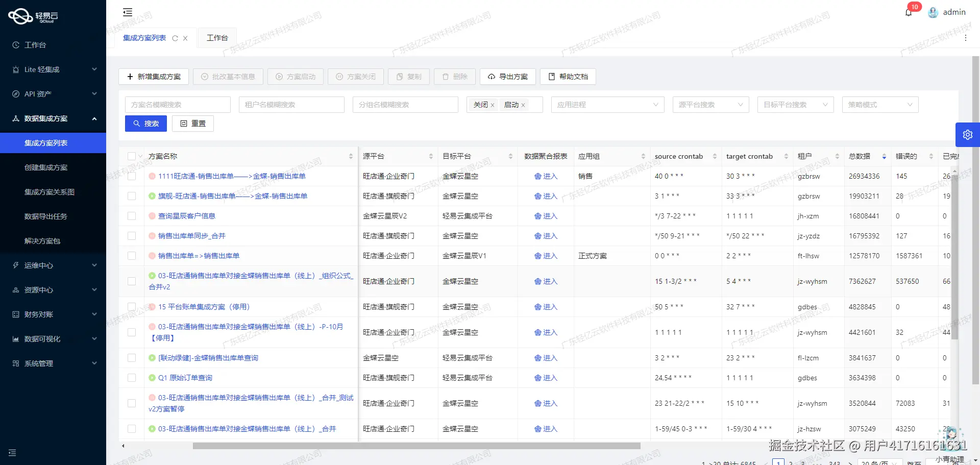980x465 pixels.
Task: Open the 策略模式 dropdown
Action: click(879, 105)
